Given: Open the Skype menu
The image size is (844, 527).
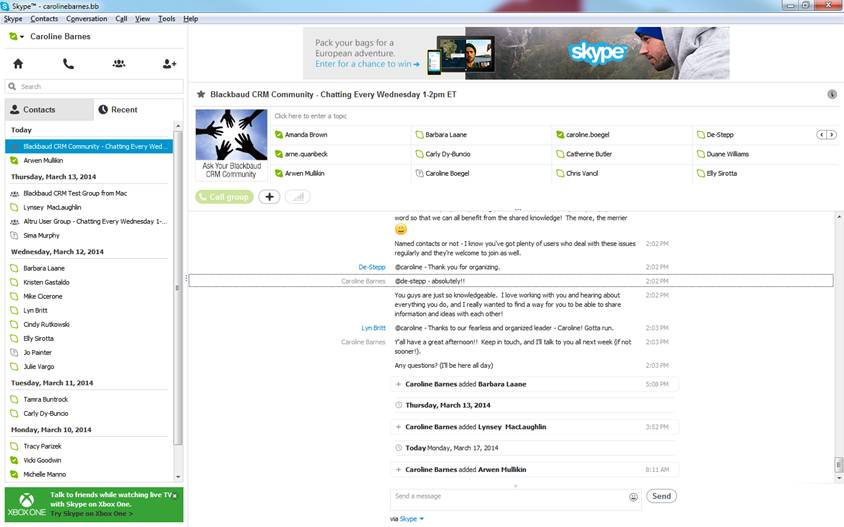Looking at the screenshot, I should tap(13, 18).
